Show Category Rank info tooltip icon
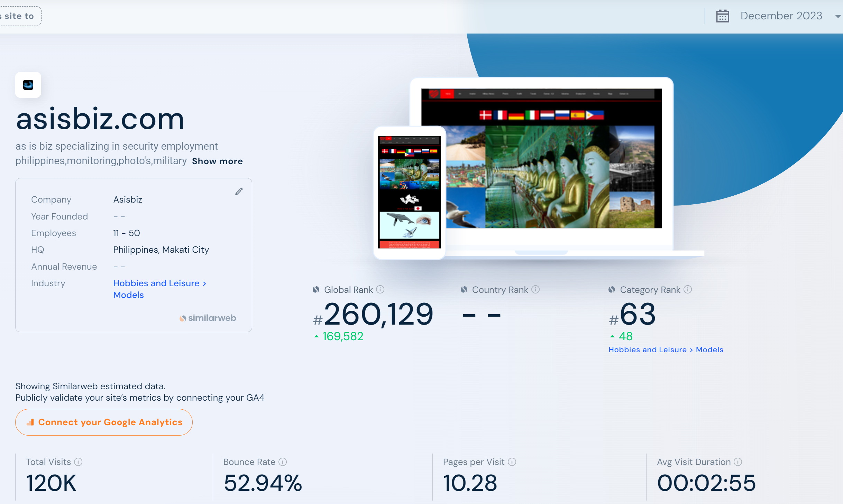The width and height of the screenshot is (843, 504). (688, 289)
